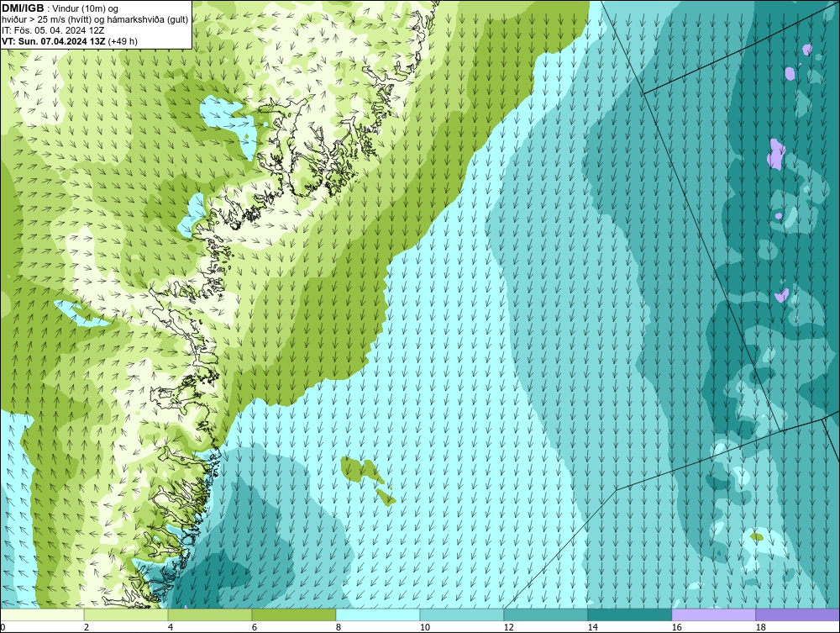Click the legend value 16
Viewport: 840px width, 633px height.
tap(676, 627)
